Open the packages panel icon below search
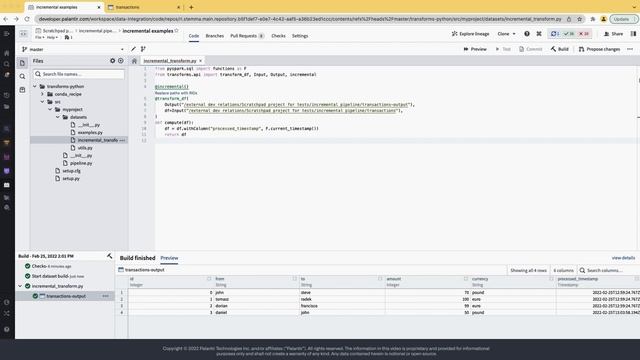The width and height of the screenshot is (640, 360). (x=22, y=90)
